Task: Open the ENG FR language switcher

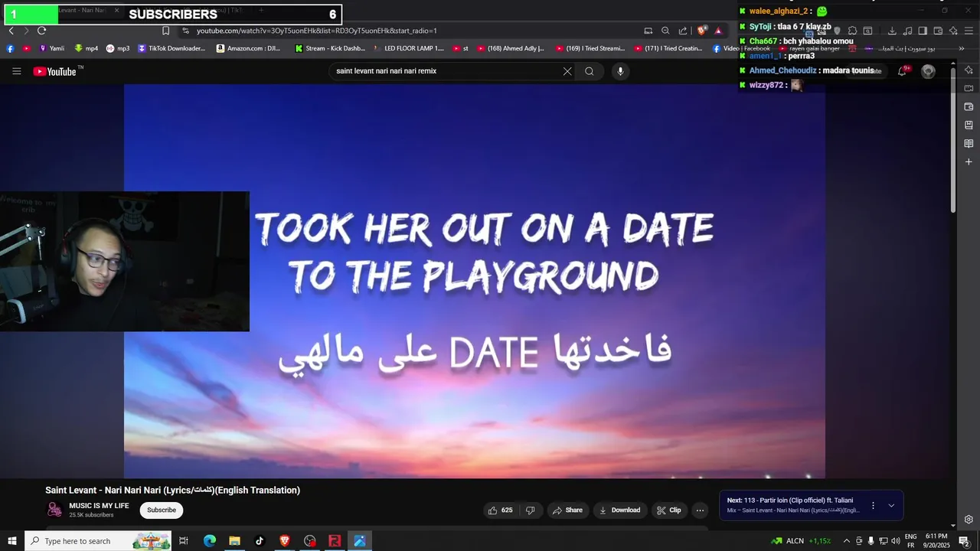Action: [910, 541]
